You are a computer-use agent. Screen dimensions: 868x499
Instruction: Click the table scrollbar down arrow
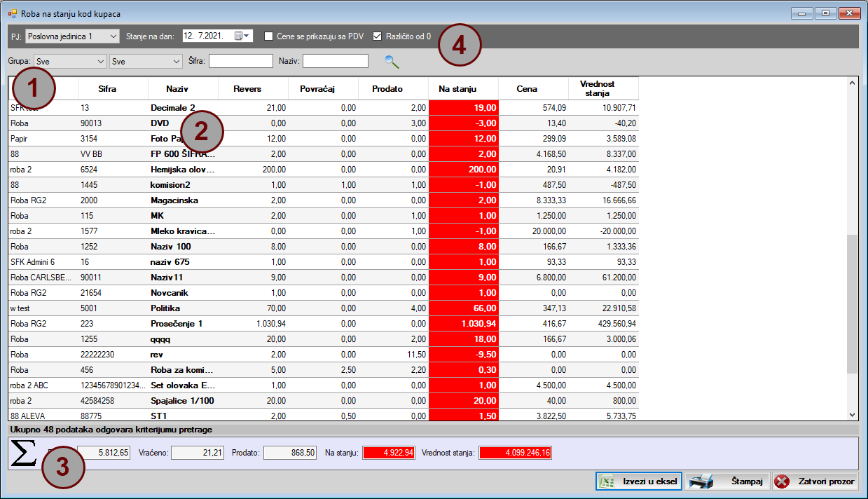click(852, 415)
